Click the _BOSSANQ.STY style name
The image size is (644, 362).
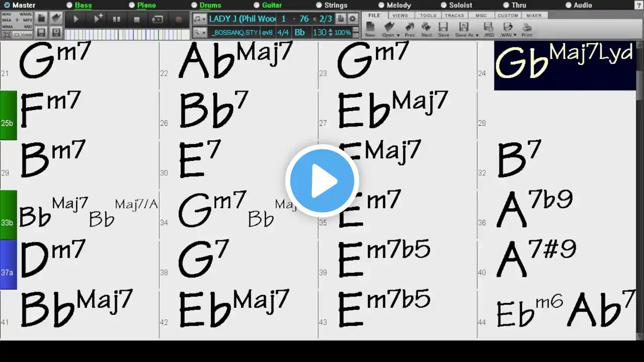(234, 32)
